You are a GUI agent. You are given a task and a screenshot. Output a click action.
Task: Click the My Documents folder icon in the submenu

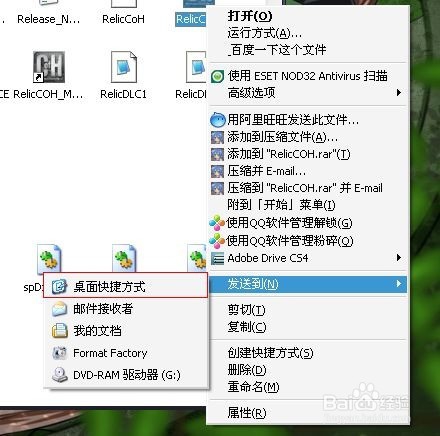[60, 331]
